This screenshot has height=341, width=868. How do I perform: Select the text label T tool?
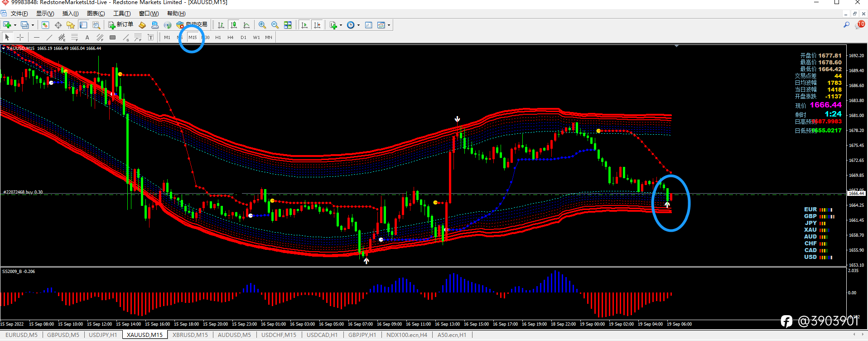(x=151, y=37)
